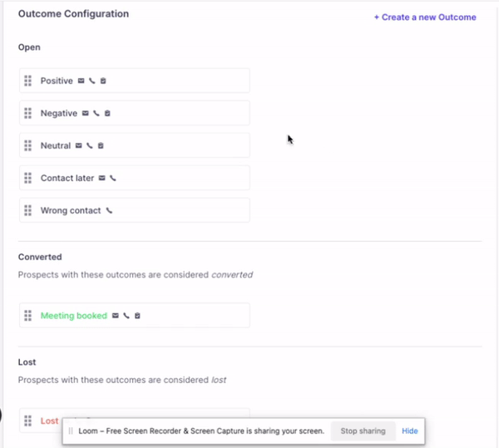499x448 pixels.
Task: Click the phone icon on Meeting booked
Action: pyautogui.click(x=126, y=316)
